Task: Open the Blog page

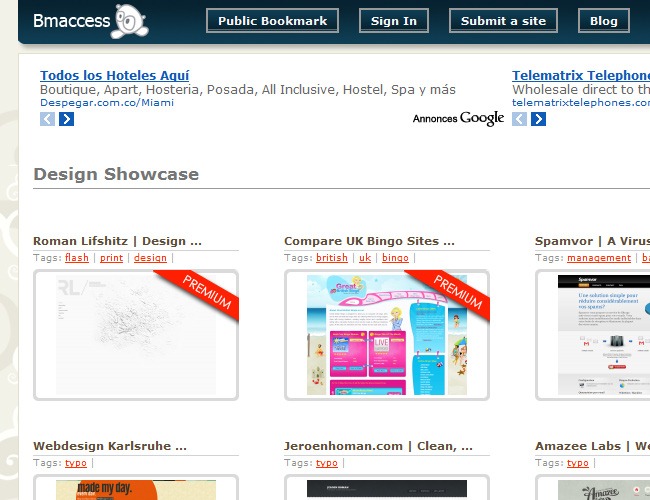Action: pyautogui.click(x=603, y=21)
